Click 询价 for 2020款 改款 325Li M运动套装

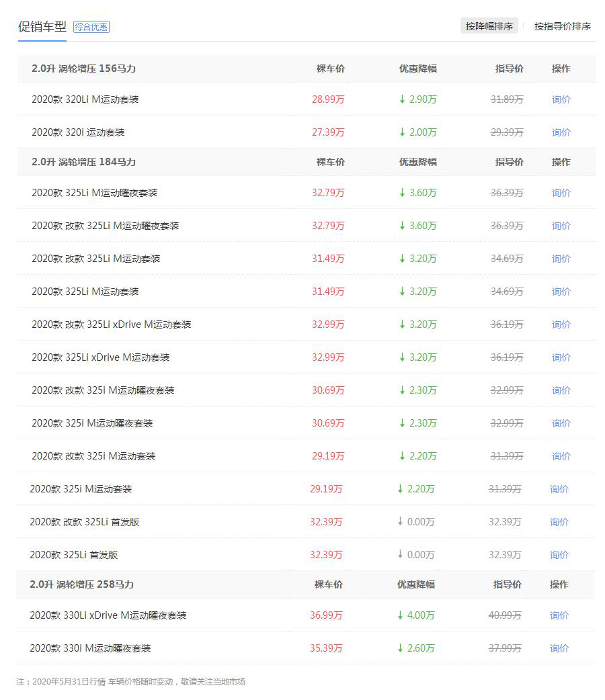(x=561, y=259)
